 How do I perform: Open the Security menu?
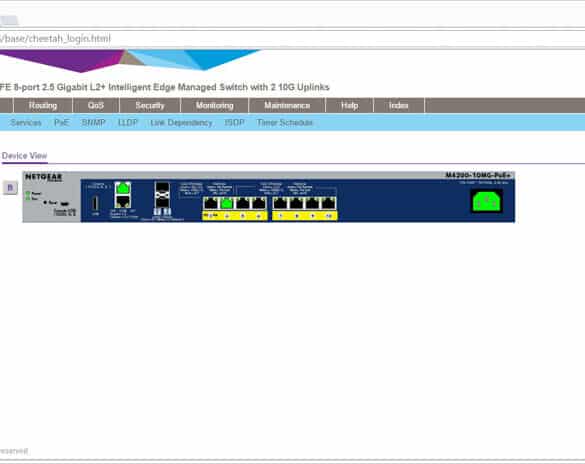150,106
